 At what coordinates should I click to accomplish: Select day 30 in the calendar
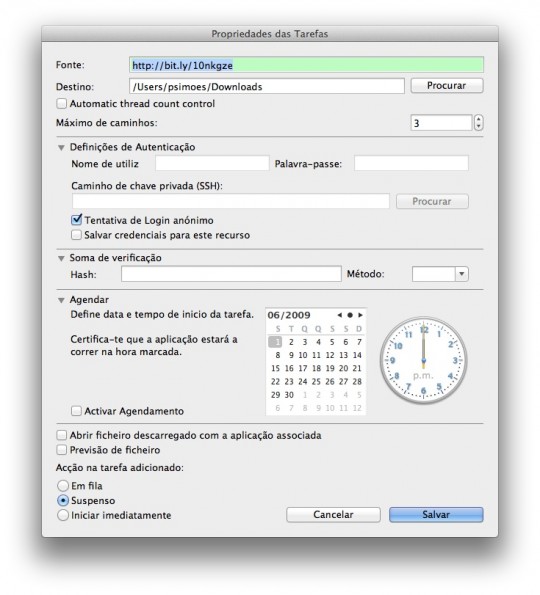pos(289,395)
